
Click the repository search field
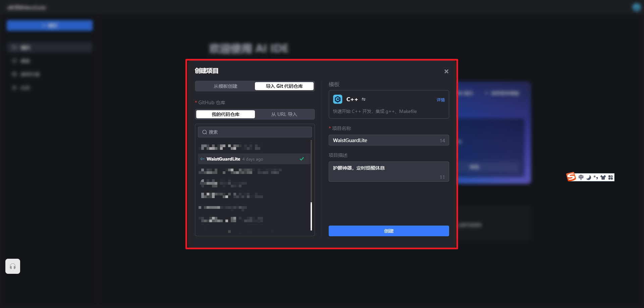click(255, 132)
